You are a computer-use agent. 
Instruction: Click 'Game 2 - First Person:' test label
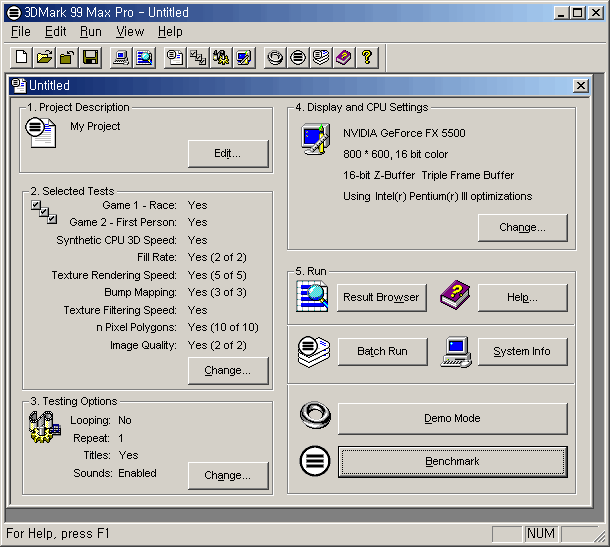(x=123, y=222)
